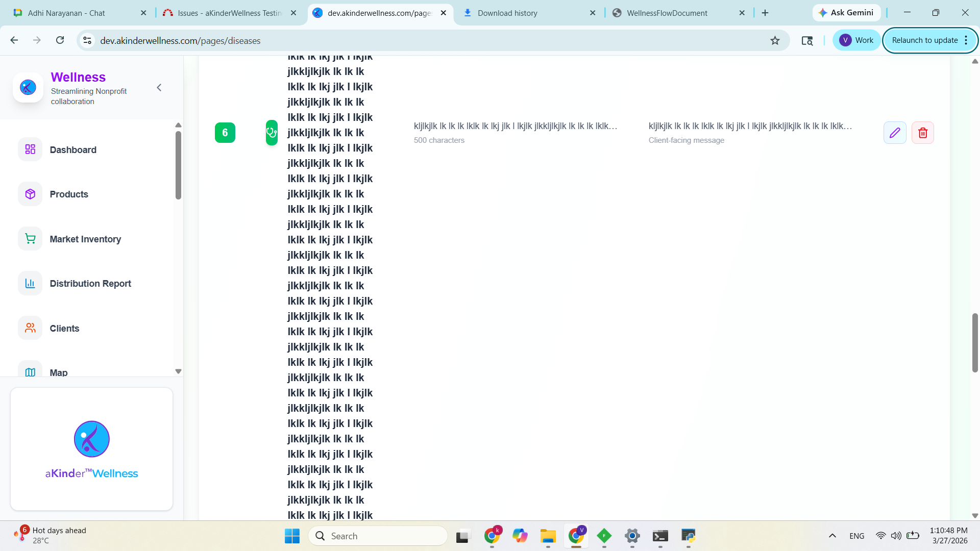This screenshot has height=551, width=980.
Task: Switch to the Download history tab
Action: [x=507, y=13]
